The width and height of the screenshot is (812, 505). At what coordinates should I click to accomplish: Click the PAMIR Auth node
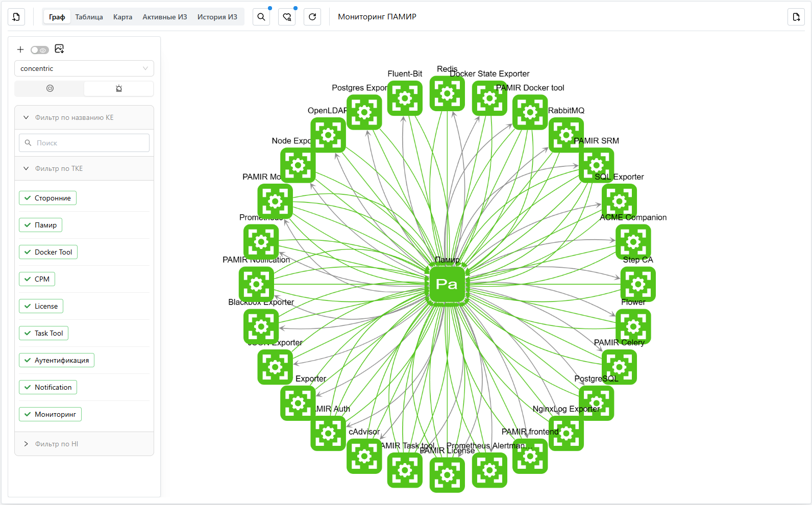click(328, 433)
